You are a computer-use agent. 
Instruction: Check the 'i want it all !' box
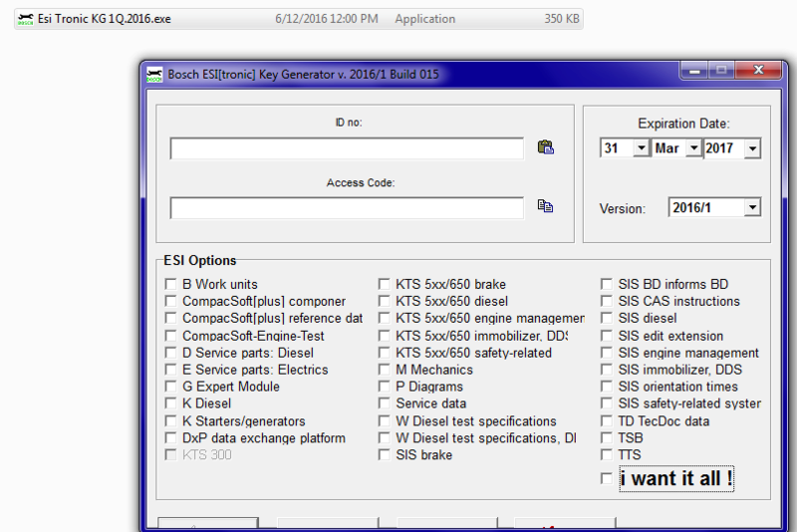tap(607, 478)
